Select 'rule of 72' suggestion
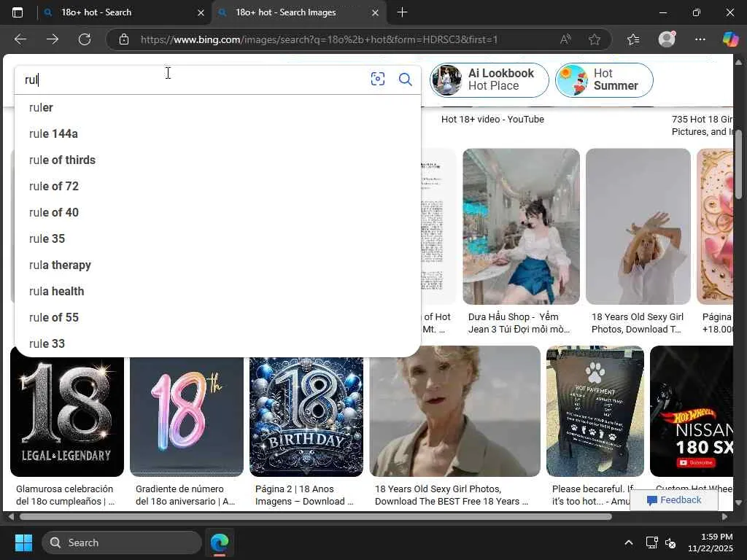The height and width of the screenshot is (560, 747). click(x=217, y=186)
